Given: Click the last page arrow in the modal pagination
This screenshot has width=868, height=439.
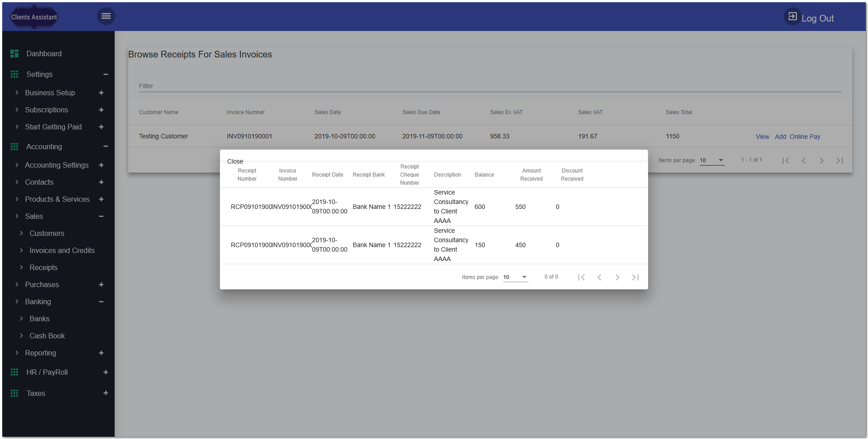Looking at the screenshot, I should click(635, 277).
